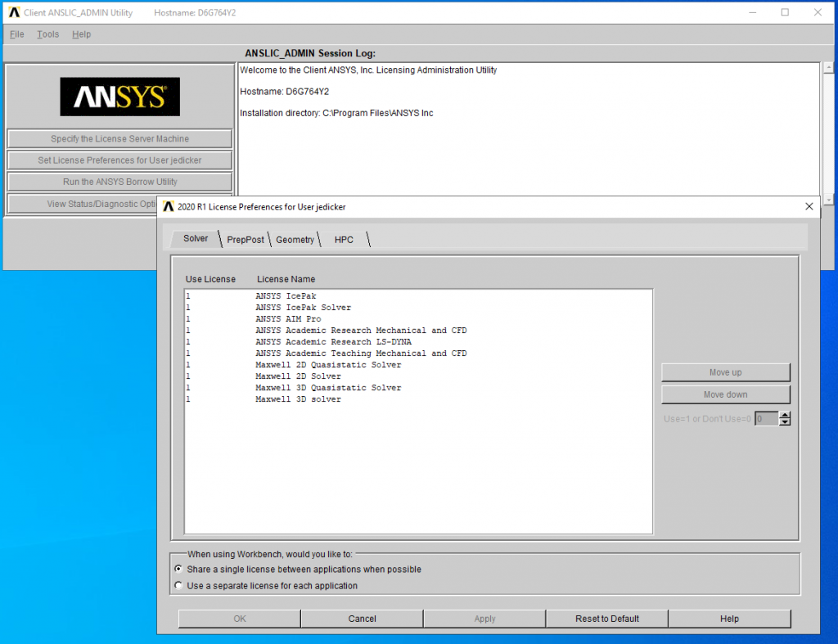The image size is (838, 644).
Task: Close the License Preferences dialog
Action: coord(809,207)
